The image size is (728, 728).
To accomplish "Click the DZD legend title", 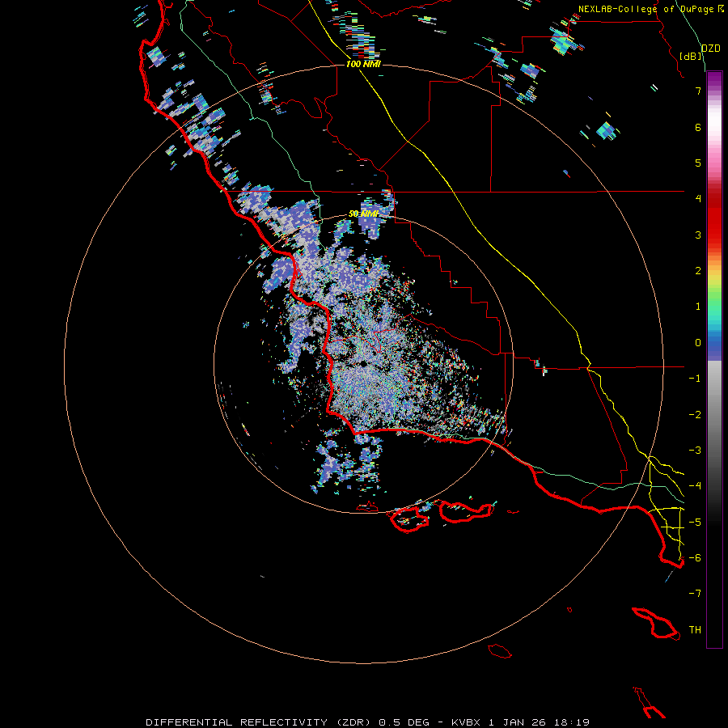I will [711, 48].
